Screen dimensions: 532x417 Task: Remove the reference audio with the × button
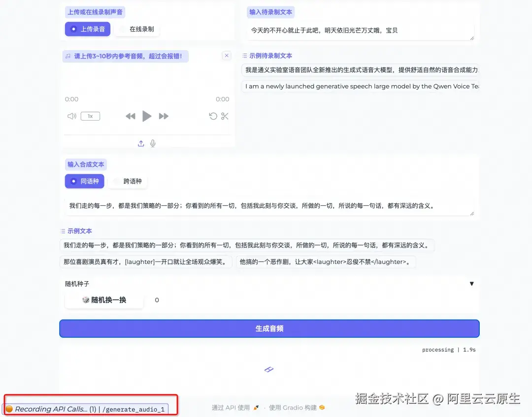(x=226, y=56)
